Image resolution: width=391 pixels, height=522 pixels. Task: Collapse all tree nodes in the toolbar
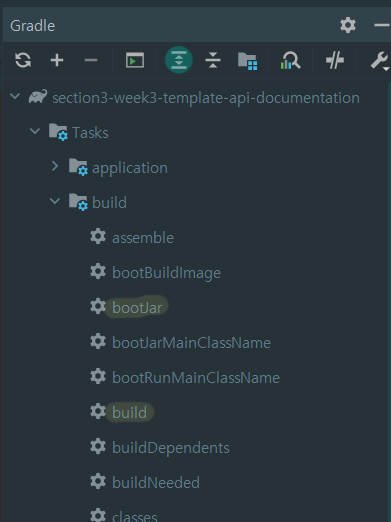click(213, 60)
